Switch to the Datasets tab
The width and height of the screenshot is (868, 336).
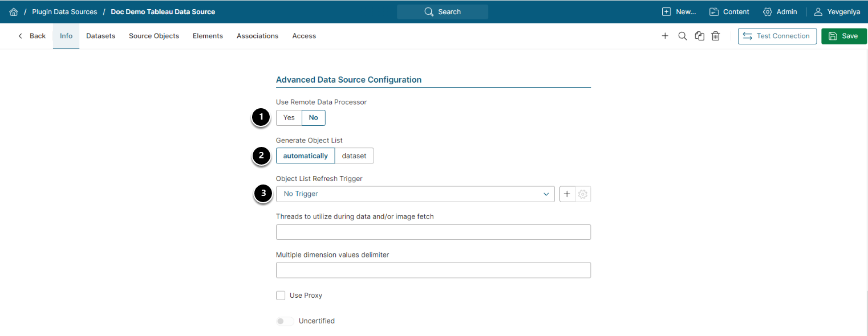[x=100, y=36]
